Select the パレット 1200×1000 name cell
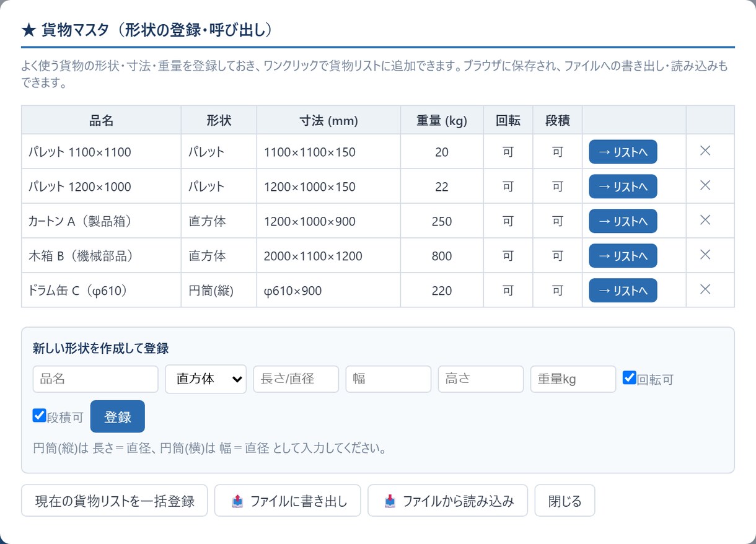 (102, 186)
